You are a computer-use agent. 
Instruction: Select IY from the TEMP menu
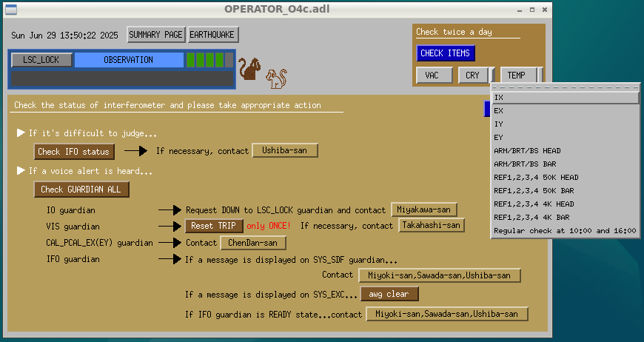565,124
